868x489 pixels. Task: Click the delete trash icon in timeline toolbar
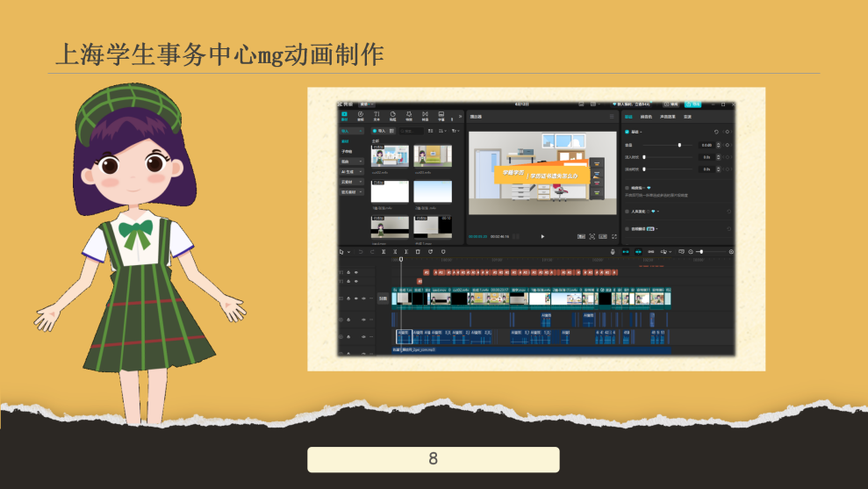(418, 252)
